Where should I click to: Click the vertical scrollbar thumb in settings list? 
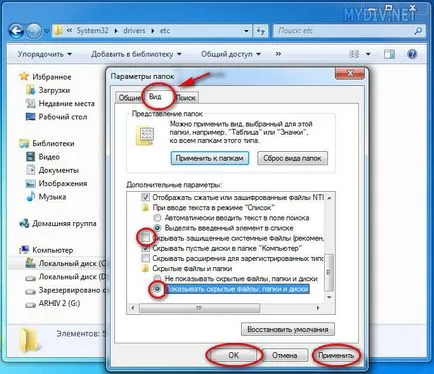(x=329, y=272)
